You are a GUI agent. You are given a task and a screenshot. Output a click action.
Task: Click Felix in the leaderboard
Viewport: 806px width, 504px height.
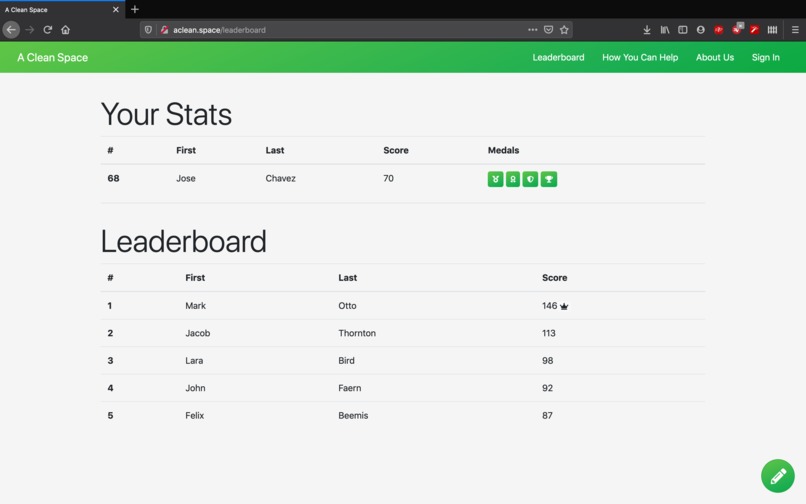[194, 416]
